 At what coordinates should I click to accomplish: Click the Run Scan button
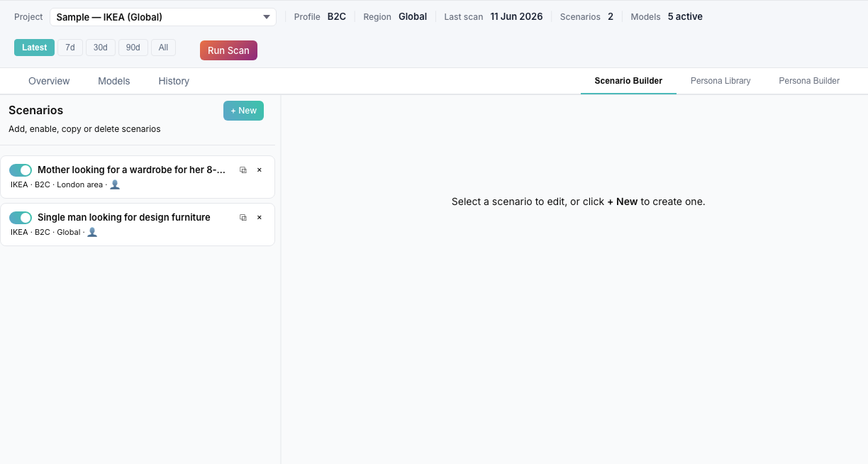click(228, 50)
